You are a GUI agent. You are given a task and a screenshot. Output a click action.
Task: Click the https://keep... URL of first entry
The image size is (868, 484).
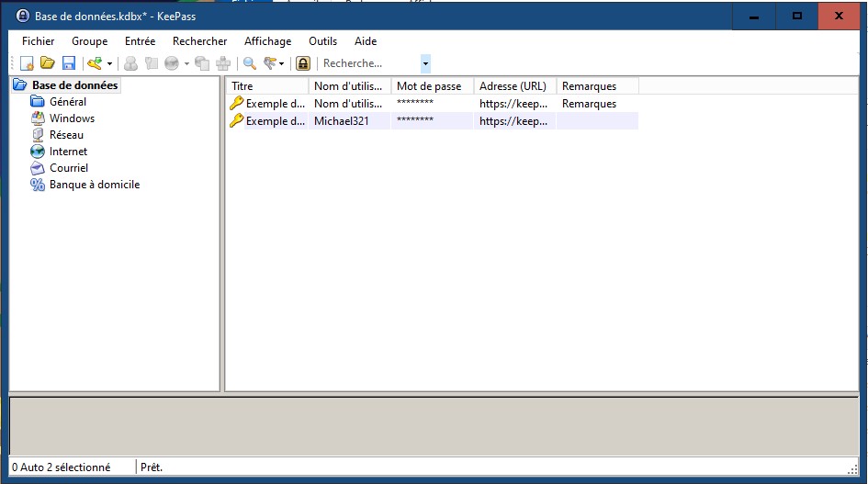click(513, 104)
